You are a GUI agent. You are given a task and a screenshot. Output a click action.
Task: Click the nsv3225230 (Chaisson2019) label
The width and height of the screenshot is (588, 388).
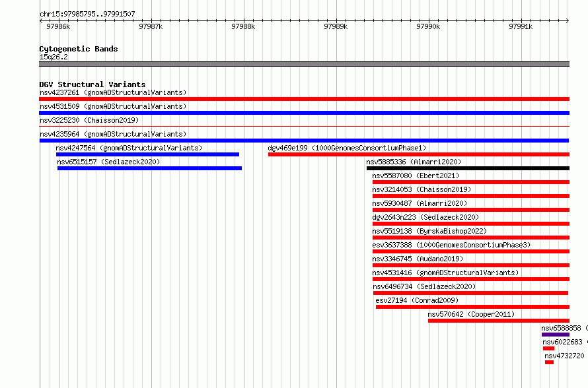(x=89, y=120)
